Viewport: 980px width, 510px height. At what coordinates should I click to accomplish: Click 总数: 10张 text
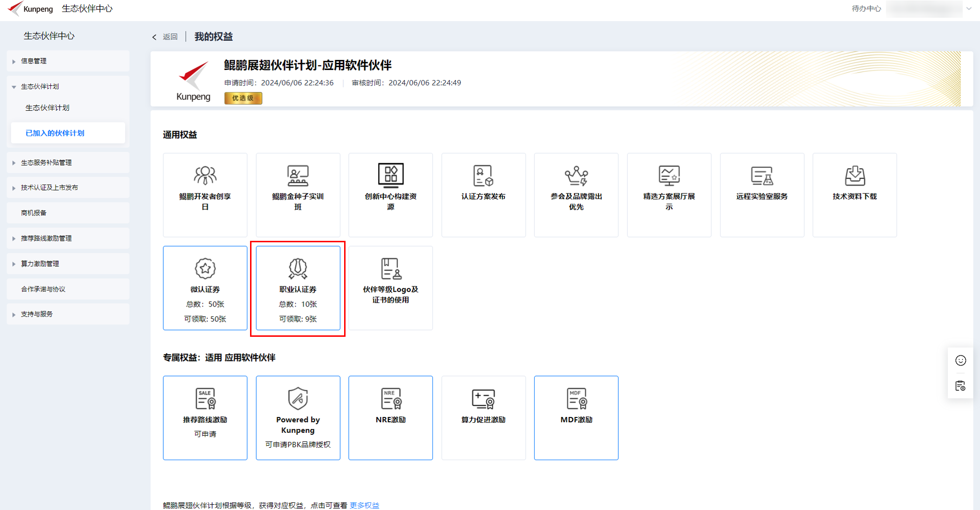tap(298, 304)
